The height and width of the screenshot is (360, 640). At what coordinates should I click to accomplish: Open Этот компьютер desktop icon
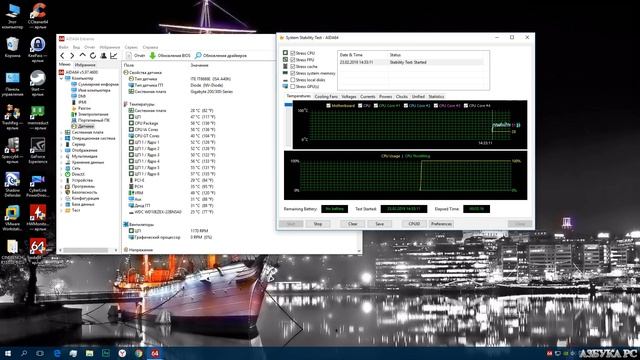[12, 16]
